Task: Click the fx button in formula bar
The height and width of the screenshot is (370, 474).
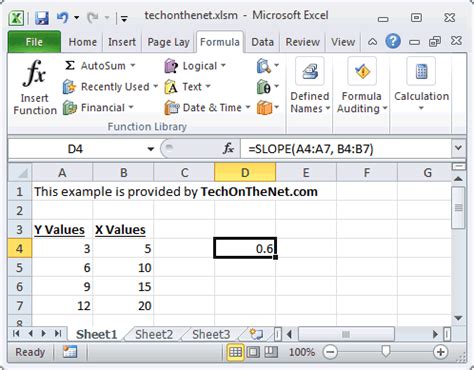Action: (x=228, y=148)
